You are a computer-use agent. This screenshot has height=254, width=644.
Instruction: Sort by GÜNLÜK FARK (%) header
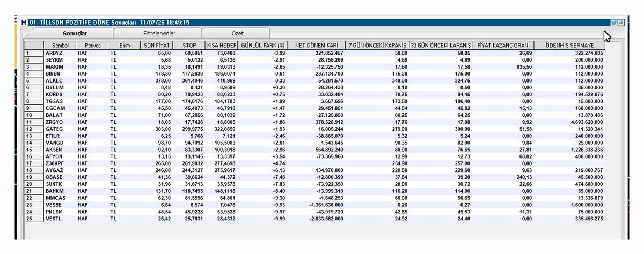262,46
